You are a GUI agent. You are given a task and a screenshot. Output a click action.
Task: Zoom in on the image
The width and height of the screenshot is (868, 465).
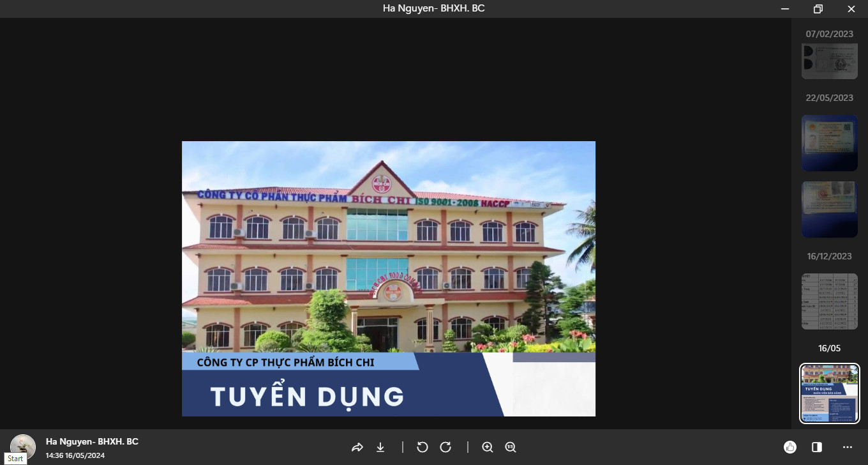coord(488,447)
